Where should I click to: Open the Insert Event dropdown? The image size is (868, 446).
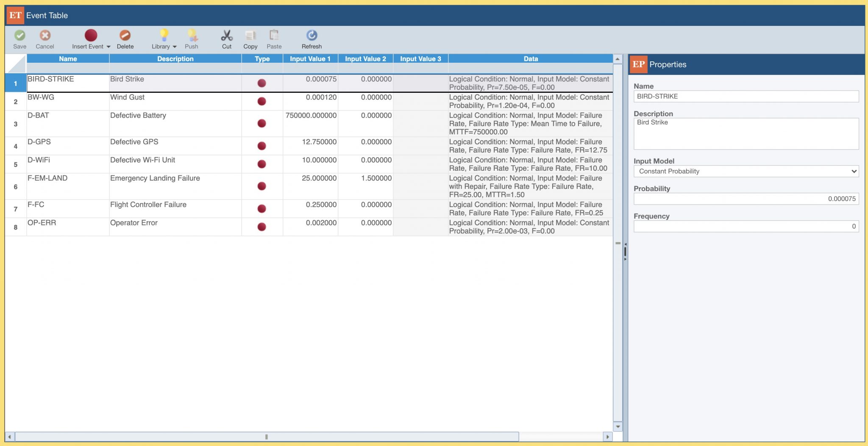[108, 47]
